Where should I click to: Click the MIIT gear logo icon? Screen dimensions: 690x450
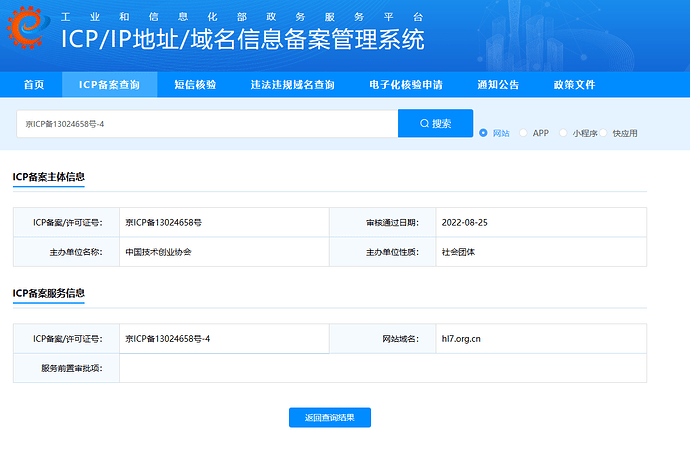pos(27,27)
